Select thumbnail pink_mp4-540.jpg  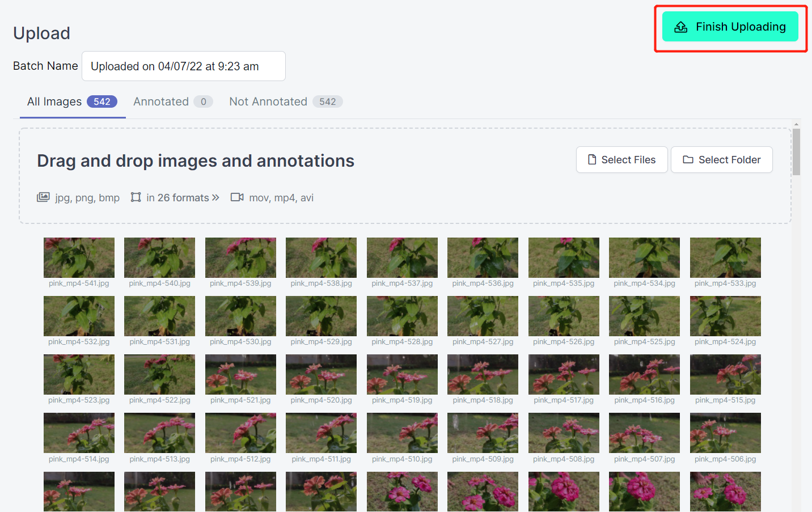pyautogui.click(x=160, y=258)
